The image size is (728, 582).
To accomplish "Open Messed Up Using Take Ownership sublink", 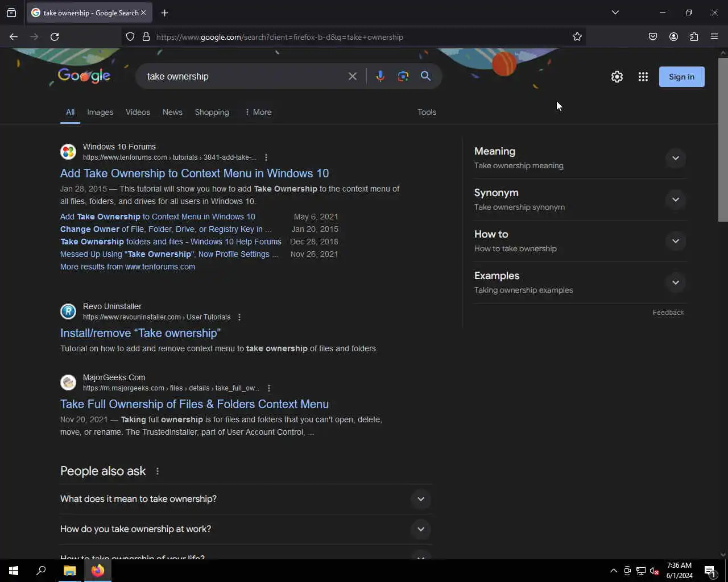I will pyautogui.click(x=169, y=254).
